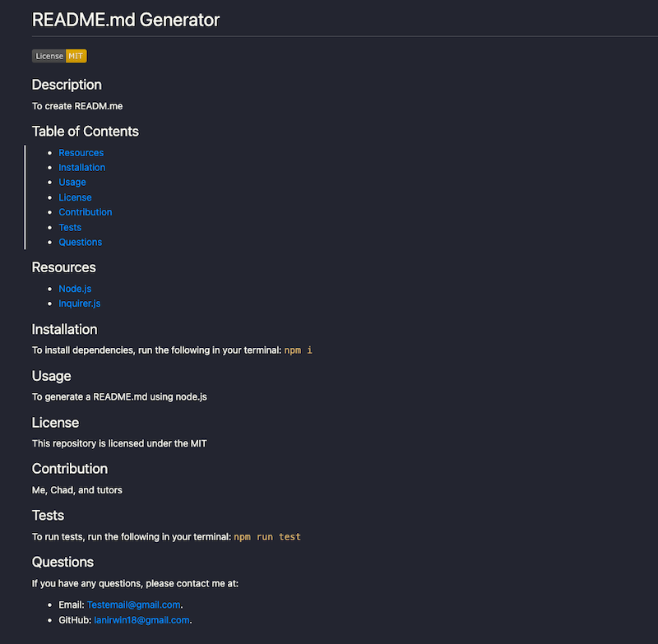Click the Table of Contents heading
The width and height of the screenshot is (658, 644).
click(86, 132)
